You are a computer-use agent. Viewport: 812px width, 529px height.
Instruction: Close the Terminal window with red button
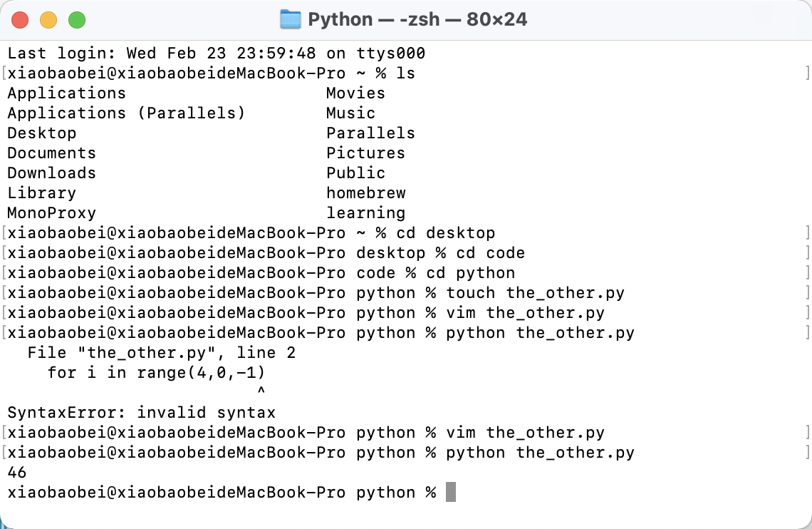(x=21, y=20)
